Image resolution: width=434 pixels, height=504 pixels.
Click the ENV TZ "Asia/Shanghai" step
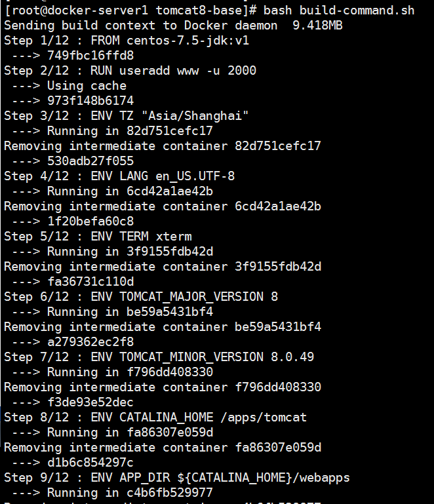point(126,116)
